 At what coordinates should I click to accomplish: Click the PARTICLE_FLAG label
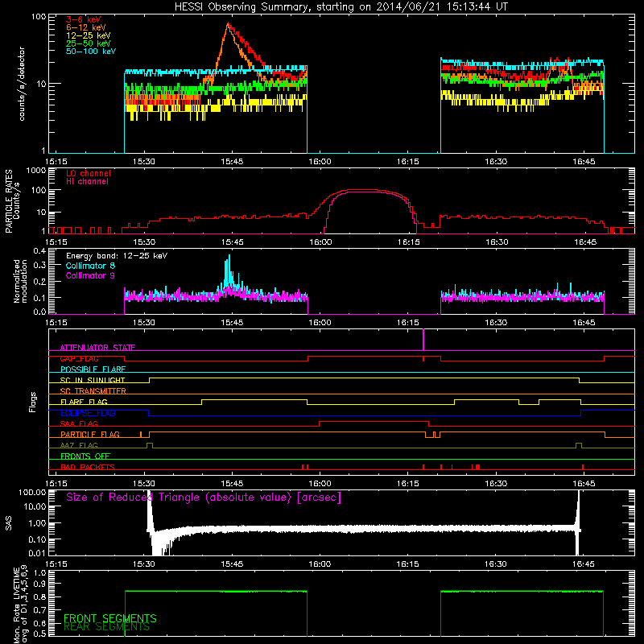tap(90, 434)
